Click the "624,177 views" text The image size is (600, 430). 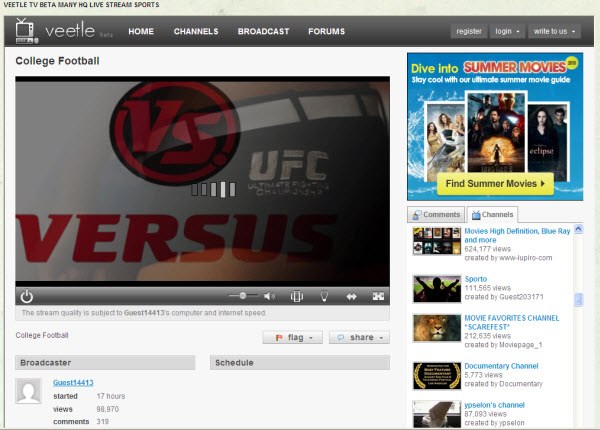(488, 249)
